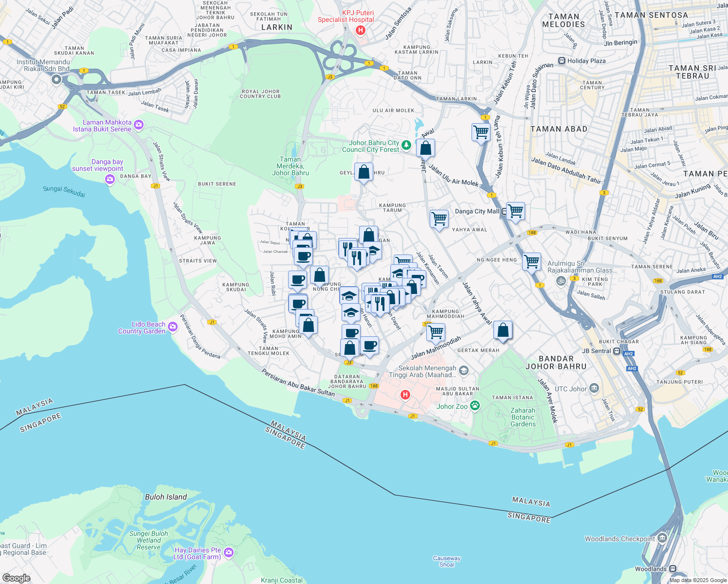Select the Holiday Plaza location marker

coord(562,61)
